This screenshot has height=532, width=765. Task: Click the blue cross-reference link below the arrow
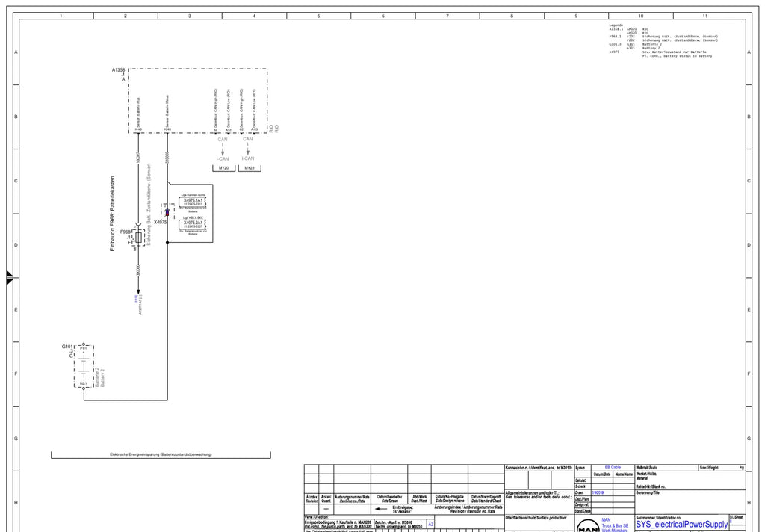(x=136, y=297)
